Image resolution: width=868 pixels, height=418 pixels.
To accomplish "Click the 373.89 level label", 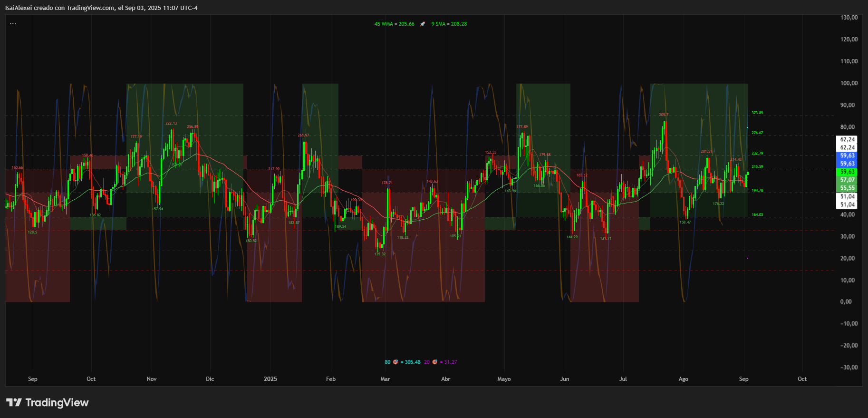I will [x=757, y=113].
